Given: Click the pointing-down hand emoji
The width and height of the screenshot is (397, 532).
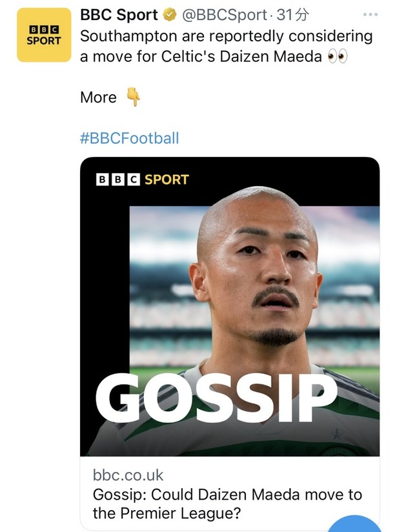Looking at the screenshot, I should click(133, 97).
